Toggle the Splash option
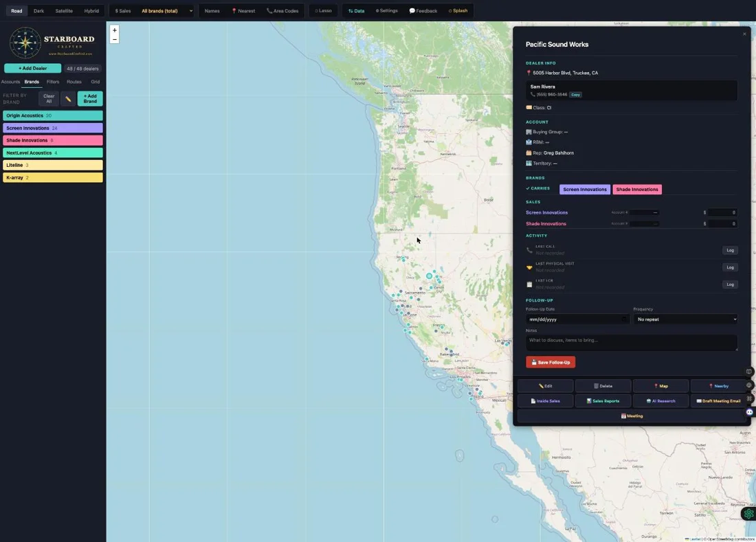 (458, 10)
